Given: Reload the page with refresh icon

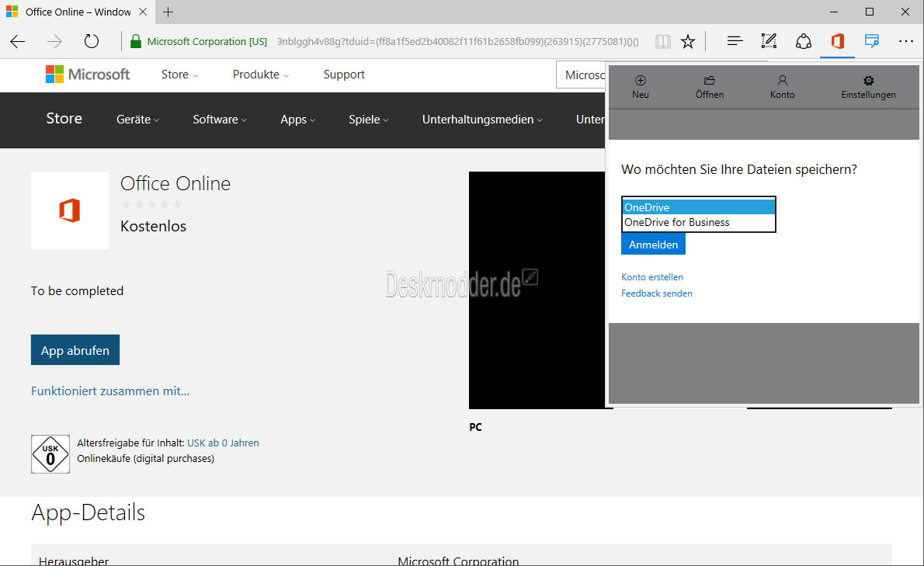Looking at the screenshot, I should coord(92,41).
